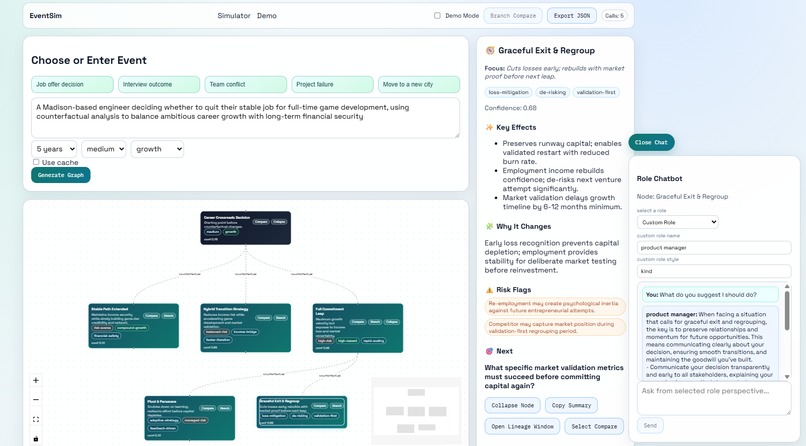Click the Select Compare button

pos(594,426)
